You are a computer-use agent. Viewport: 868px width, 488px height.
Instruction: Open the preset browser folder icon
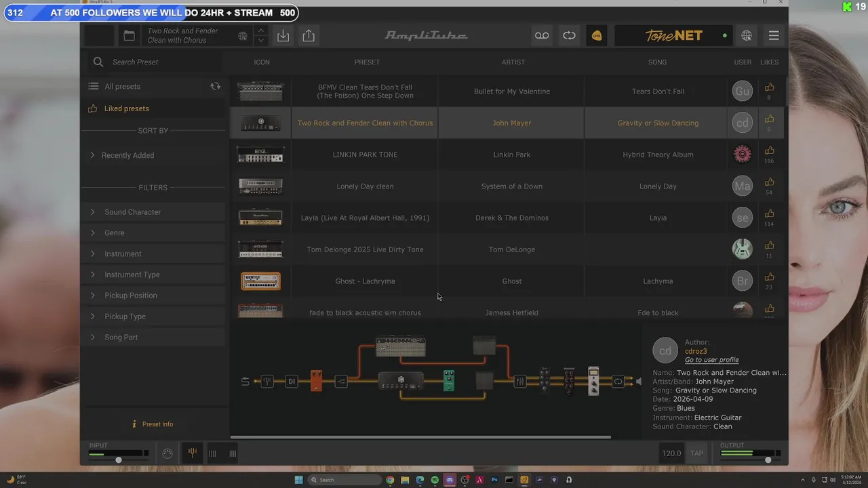pyautogui.click(x=129, y=36)
